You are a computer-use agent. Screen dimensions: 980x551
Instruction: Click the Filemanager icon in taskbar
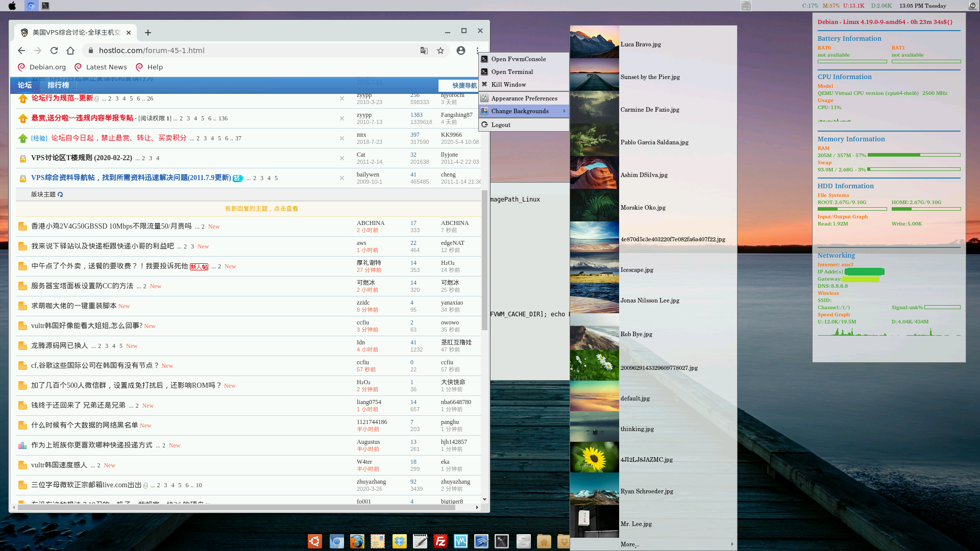pyautogui.click(x=523, y=541)
